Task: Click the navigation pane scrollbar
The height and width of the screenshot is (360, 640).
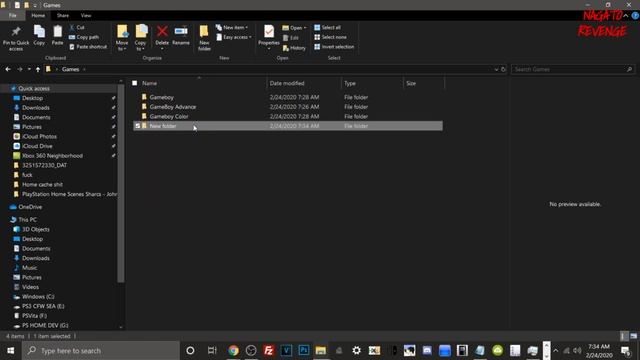Action: coord(120,184)
